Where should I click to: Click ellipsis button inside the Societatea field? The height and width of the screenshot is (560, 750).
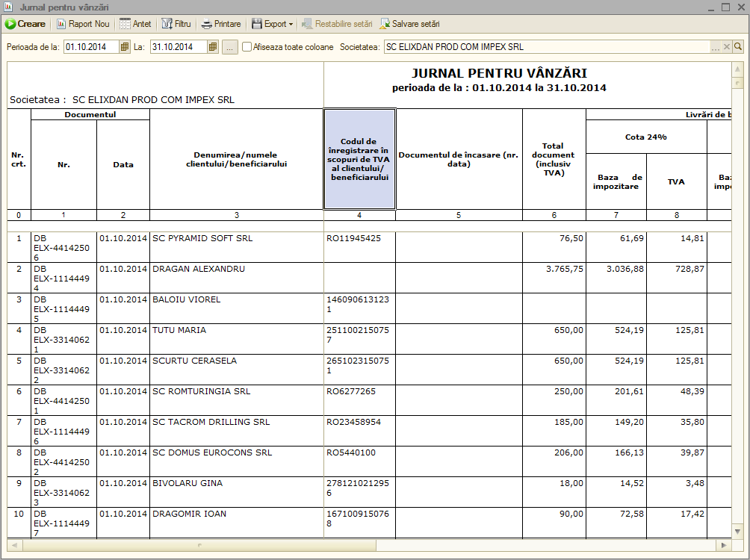click(715, 47)
